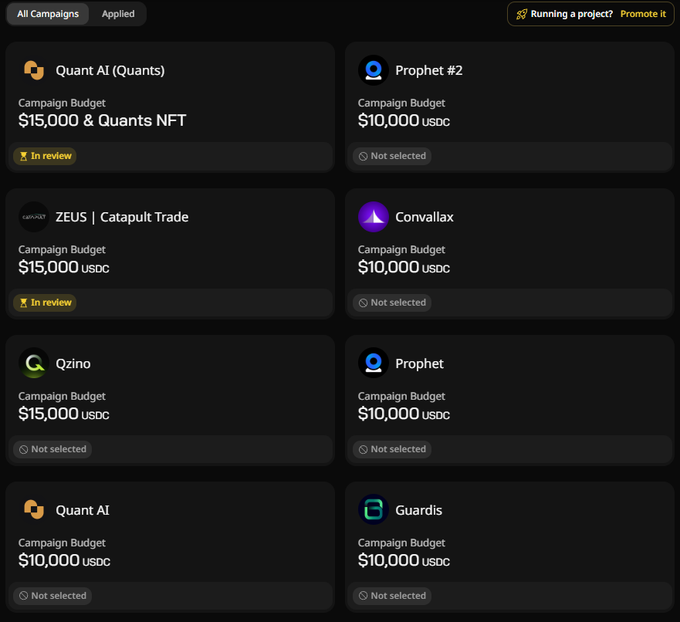Click the Quant AI (Quants) logo icon
Screen dimensions: 680x622
pyautogui.click(x=34, y=70)
